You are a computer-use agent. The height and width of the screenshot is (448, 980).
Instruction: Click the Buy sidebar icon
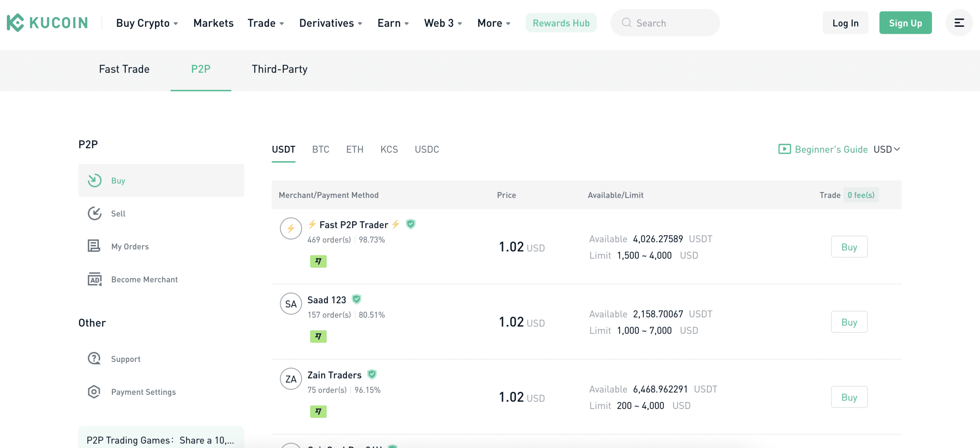point(95,181)
